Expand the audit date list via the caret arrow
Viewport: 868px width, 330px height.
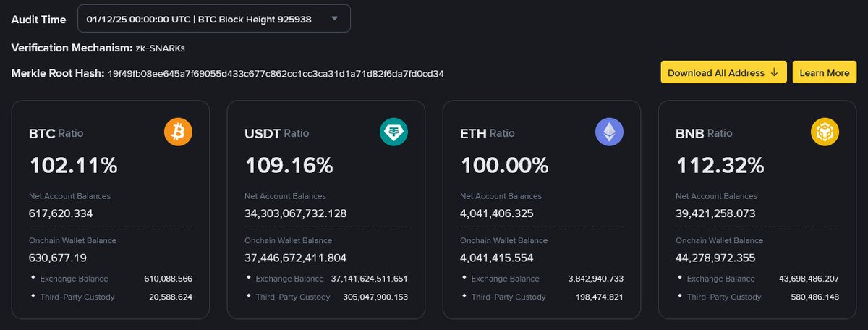tap(333, 19)
